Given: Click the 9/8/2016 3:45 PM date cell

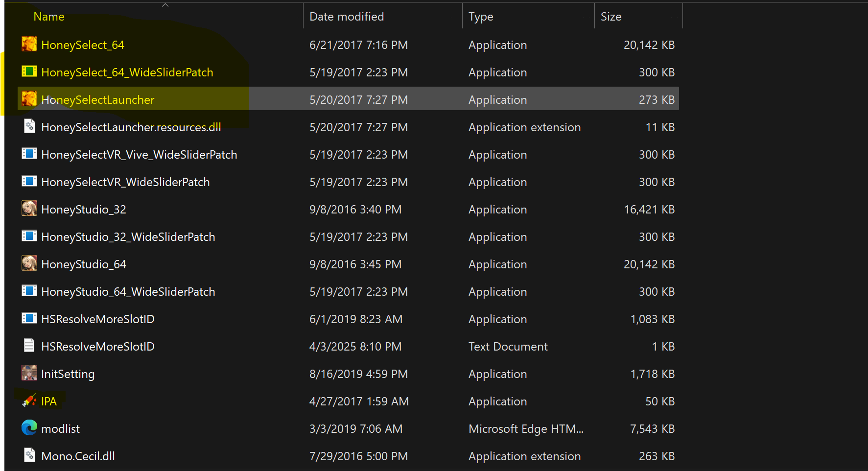Looking at the screenshot, I should click(x=355, y=264).
